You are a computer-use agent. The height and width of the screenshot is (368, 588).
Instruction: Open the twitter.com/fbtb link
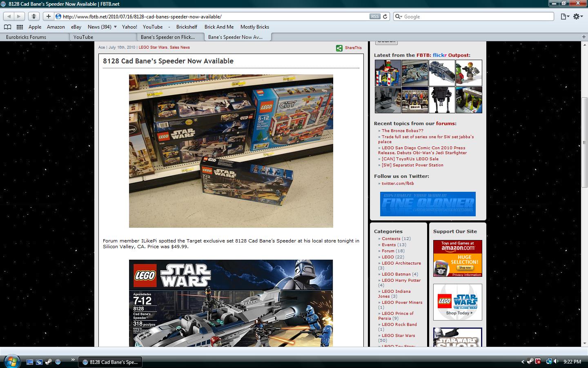(398, 184)
